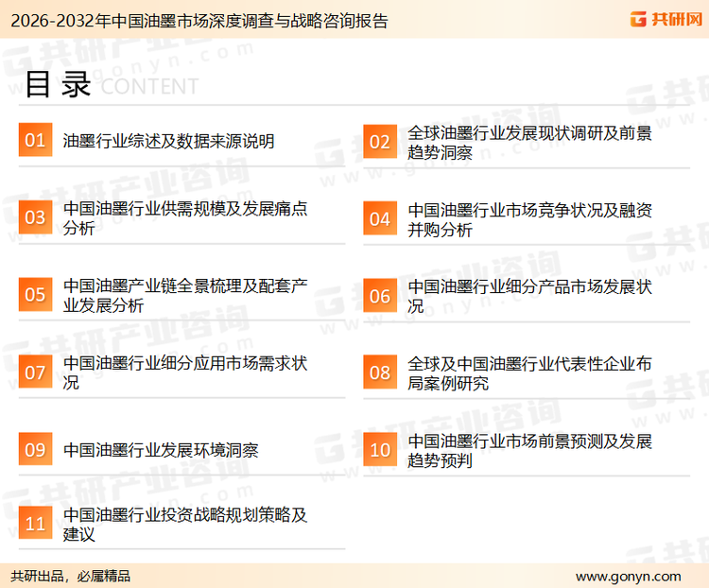The height and width of the screenshot is (588, 709).
Task: Click the report title 2026-2032年中国油墨市场深度调查
Action: 199,21
